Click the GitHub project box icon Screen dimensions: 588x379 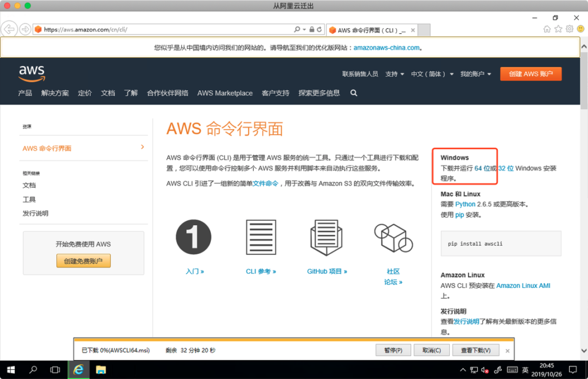pyautogui.click(x=327, y=237)
